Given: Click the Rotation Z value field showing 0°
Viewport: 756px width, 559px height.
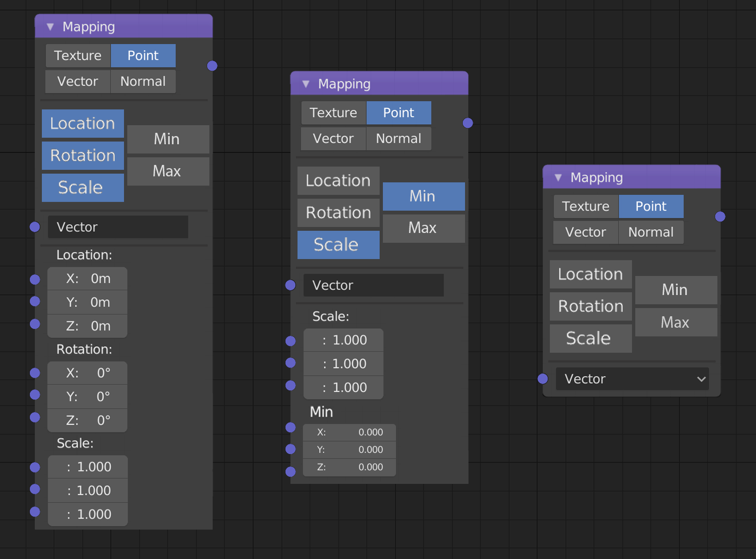Looking at the screenshot, I should tap(88, 420).
